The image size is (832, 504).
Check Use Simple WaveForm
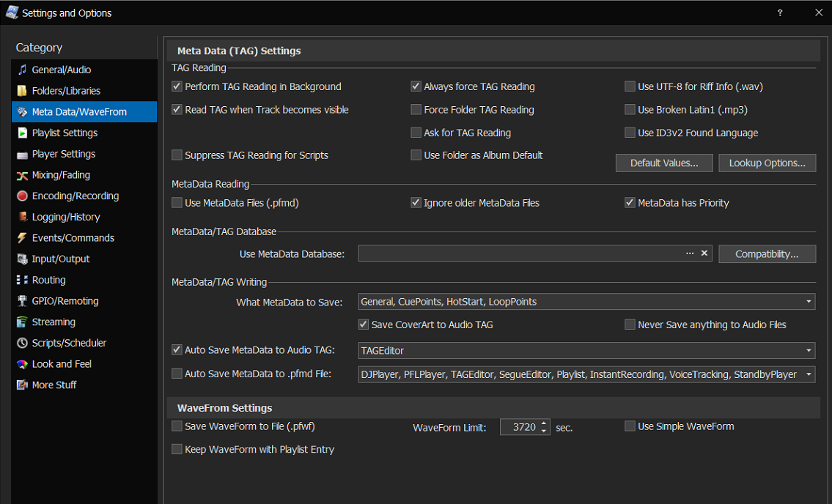click(x=630, y=426)
